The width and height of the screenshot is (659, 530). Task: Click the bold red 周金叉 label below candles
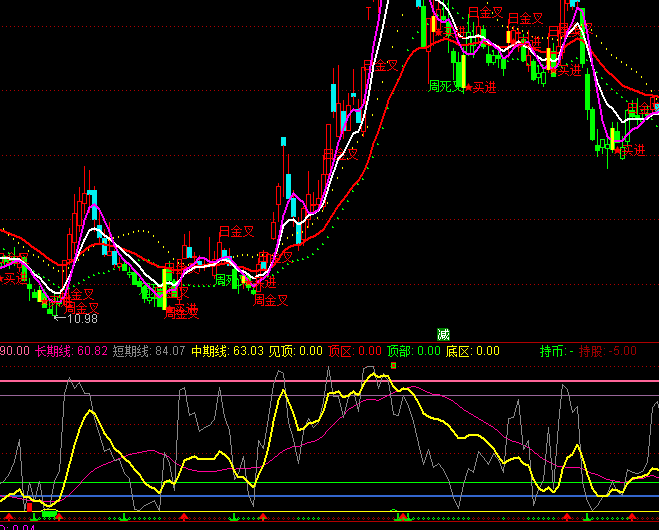pos(181,312)
